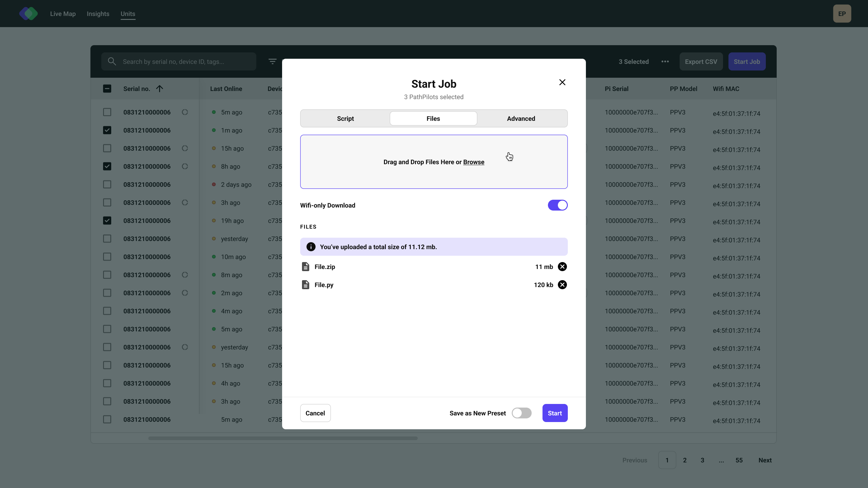
Task: Remove File.zip using its X icon
Action: 562,266
